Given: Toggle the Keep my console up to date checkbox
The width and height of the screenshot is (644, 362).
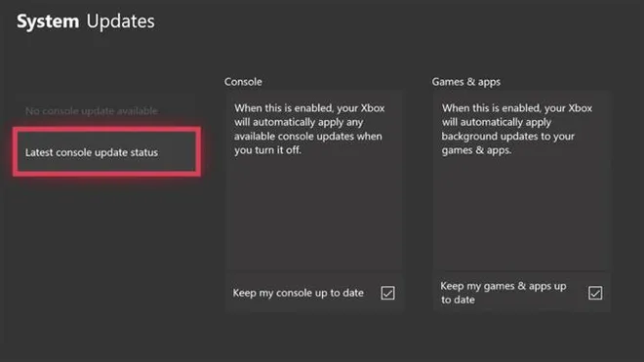Looking at the screenshot, I should pyautogui.click(x=387, y=293).
